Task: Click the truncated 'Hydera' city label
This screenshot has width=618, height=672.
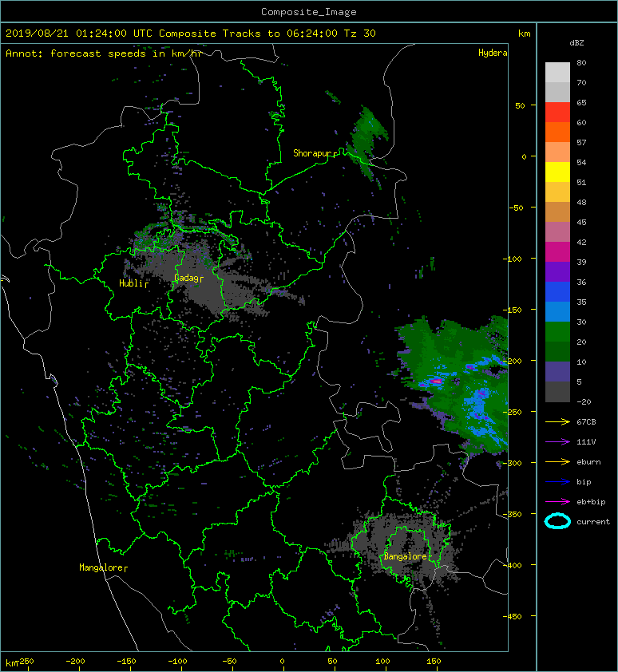Action: pyautogui.click(x=493, y=53)
